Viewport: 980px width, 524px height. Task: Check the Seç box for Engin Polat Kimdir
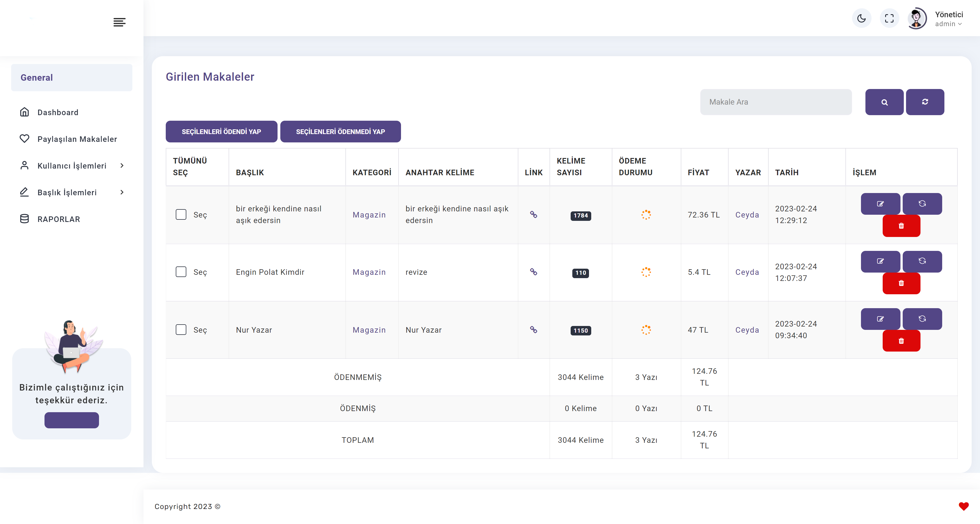tap(181, 272)
